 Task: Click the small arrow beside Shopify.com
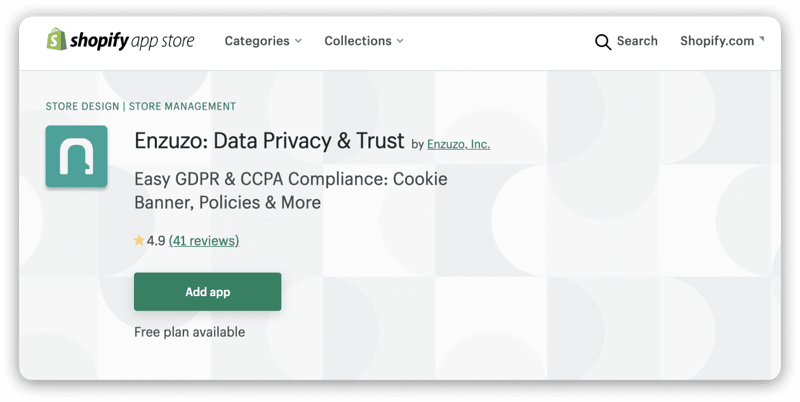click(762, 38)
